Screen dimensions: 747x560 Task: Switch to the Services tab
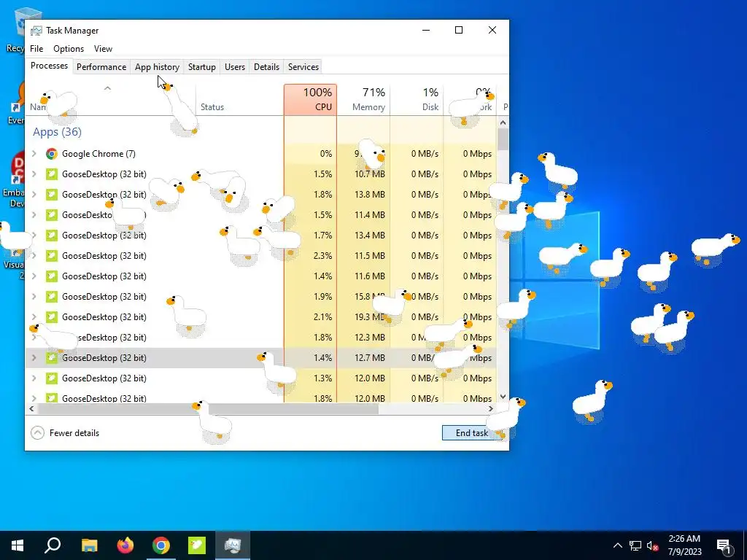coord(303,67)
